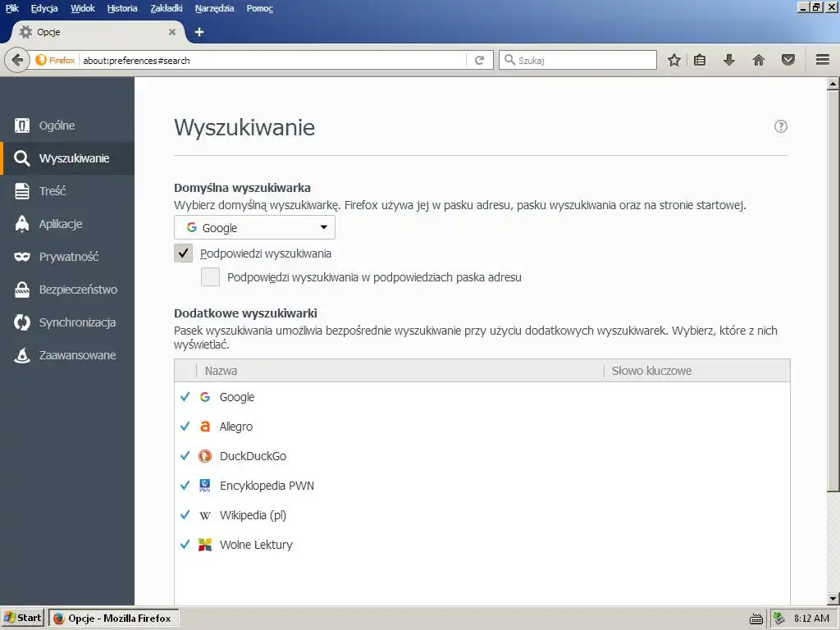Click the Wikipedia (pl) icon in the list
Image resolution: width=840 pixels, height=630 pixels.
pyautogui.click(x=204, y=515)
